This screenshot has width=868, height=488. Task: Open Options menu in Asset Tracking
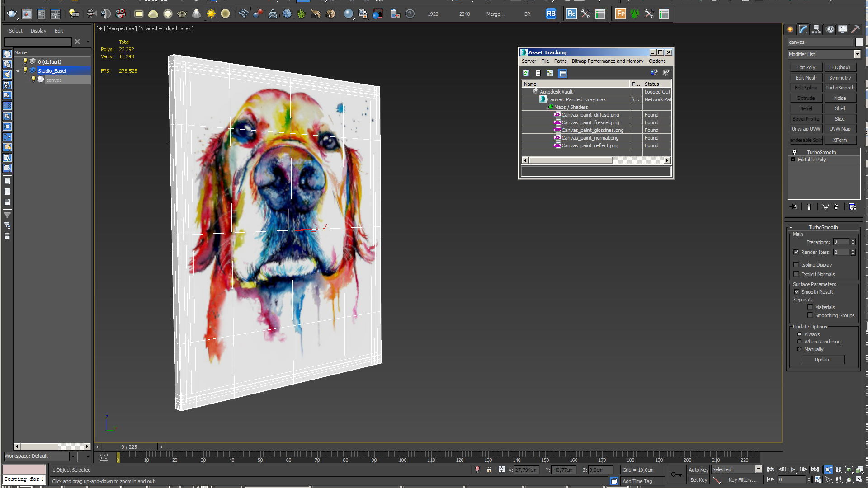coord(657,61)
